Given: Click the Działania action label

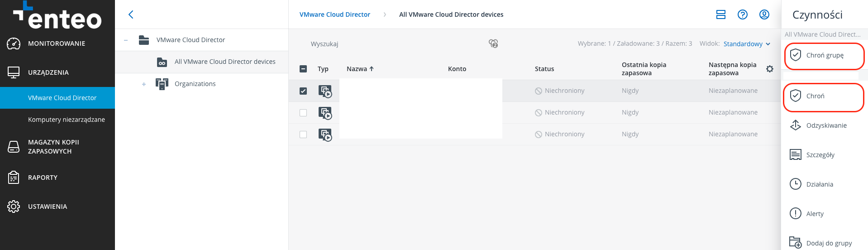Looking at the screenshot, I should 820,184.
